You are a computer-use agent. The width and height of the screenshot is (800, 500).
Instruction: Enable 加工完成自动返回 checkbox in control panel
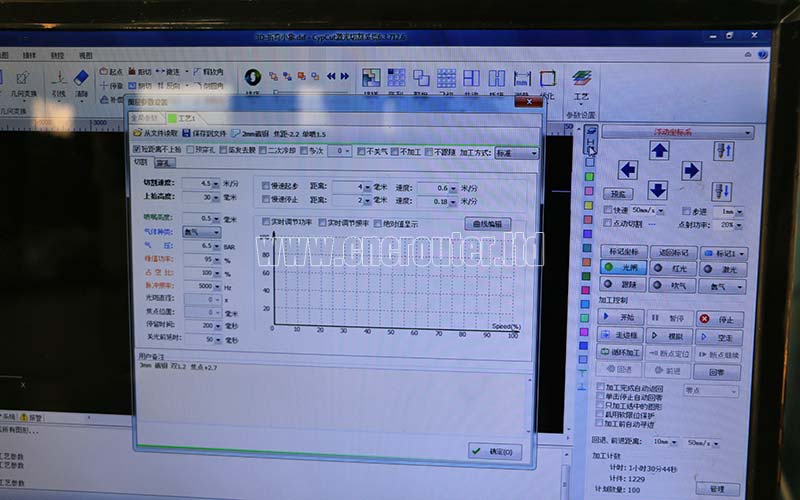(601, 387)
